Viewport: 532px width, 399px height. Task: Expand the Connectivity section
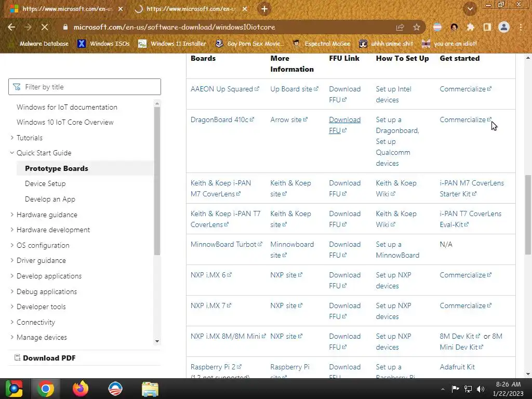pyautogui.click(x=32, y=322)
